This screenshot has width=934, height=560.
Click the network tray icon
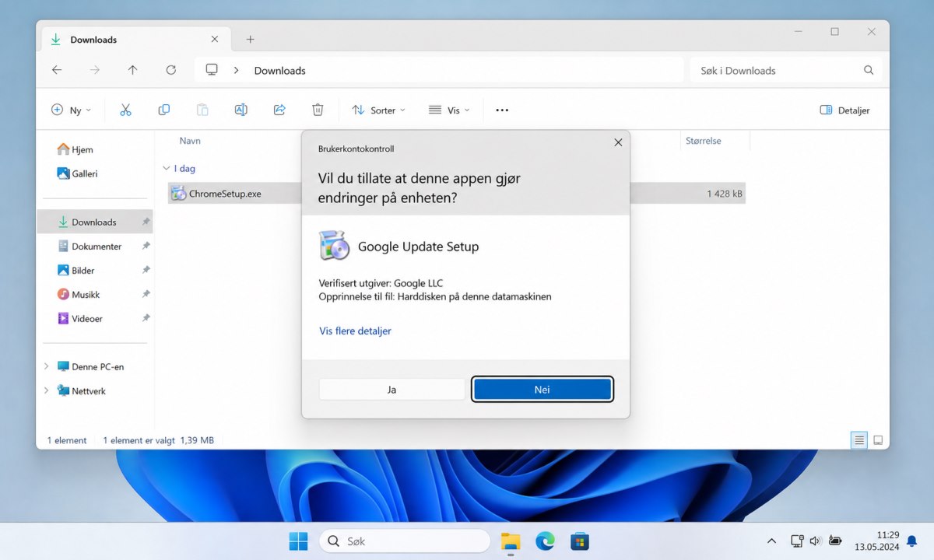coord(797,541)
